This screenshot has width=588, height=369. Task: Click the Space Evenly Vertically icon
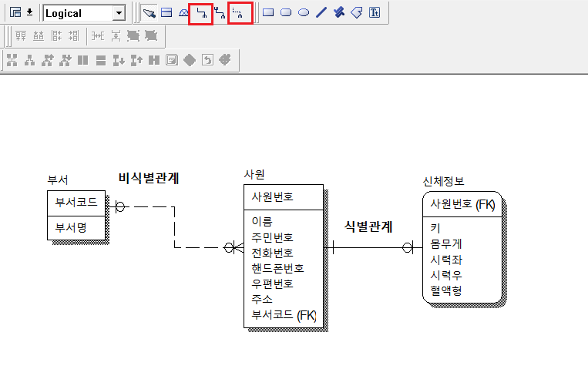tap(116, 36)
